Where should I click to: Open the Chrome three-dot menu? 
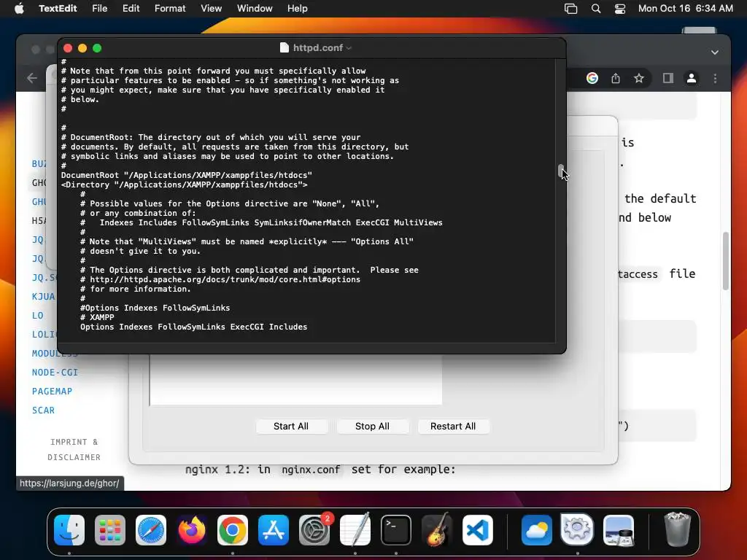click(x=715, y=78)
